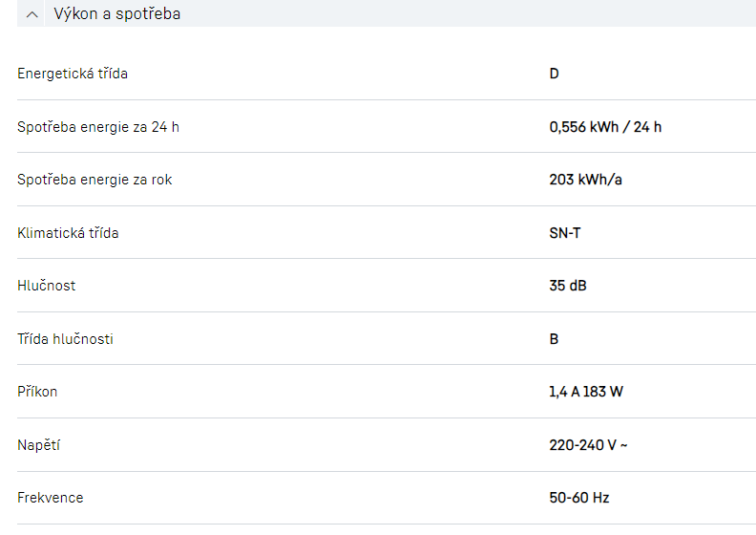The height and width of the screenshot is (535, 756).
Task: Click the Klimatická třída label
Action: click(x=68, y=233)
